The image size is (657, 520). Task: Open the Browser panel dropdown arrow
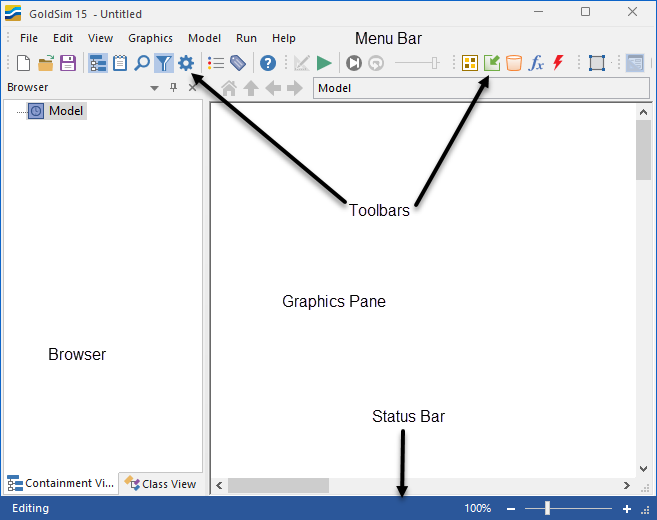[x=155, y=88]
